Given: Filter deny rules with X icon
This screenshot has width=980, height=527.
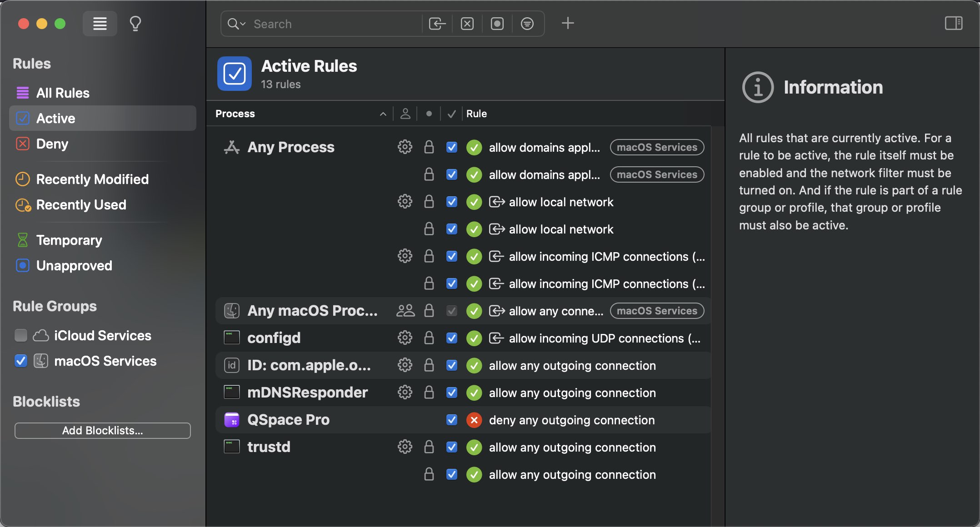Looking at the screenshot, I should [x=467, y=24].
